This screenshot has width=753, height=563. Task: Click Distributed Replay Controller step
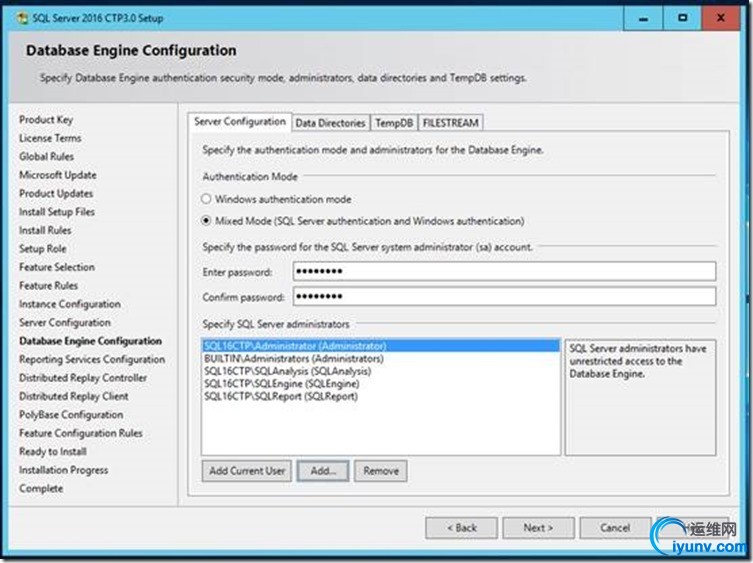pyautogui.click(x=83, y=378)
